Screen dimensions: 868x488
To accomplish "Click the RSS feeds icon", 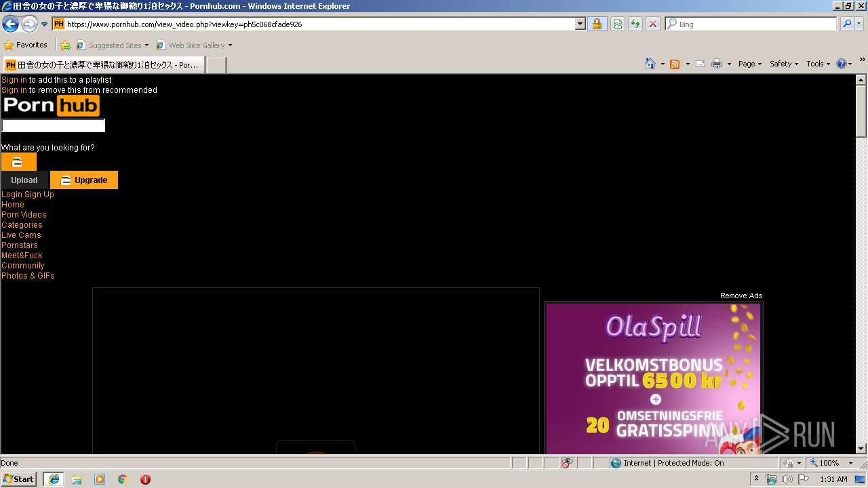I will coord(675,64).
